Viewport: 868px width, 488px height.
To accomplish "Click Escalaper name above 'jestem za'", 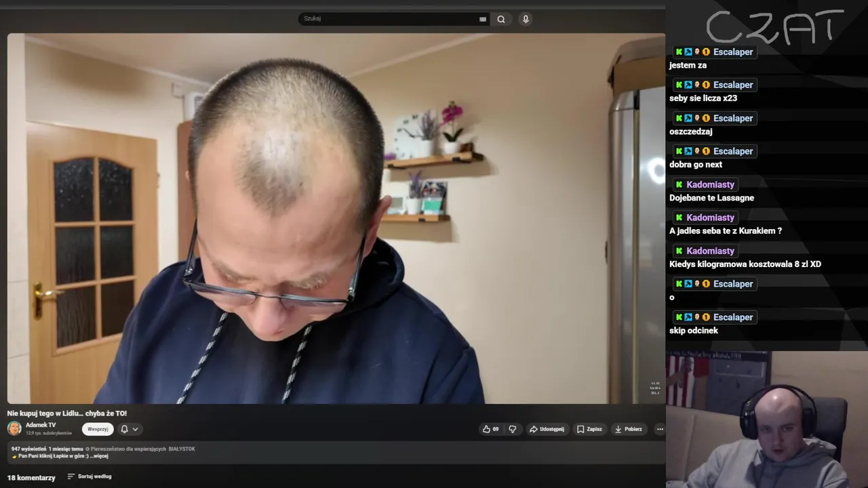I will click(x=733, y=52).
